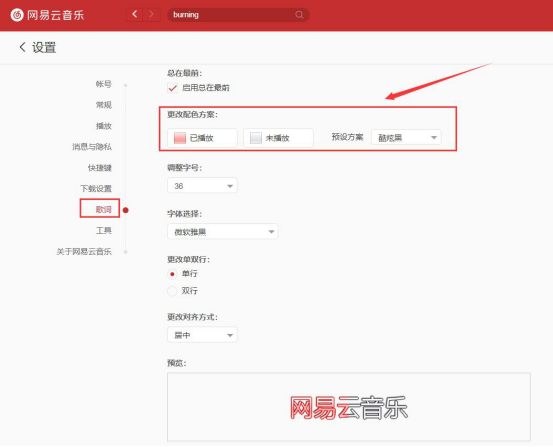Open the font size dropdown showing 36
The height and width of the screenshot is (447, 553).
pyautogui.click(x=202, y=186)
